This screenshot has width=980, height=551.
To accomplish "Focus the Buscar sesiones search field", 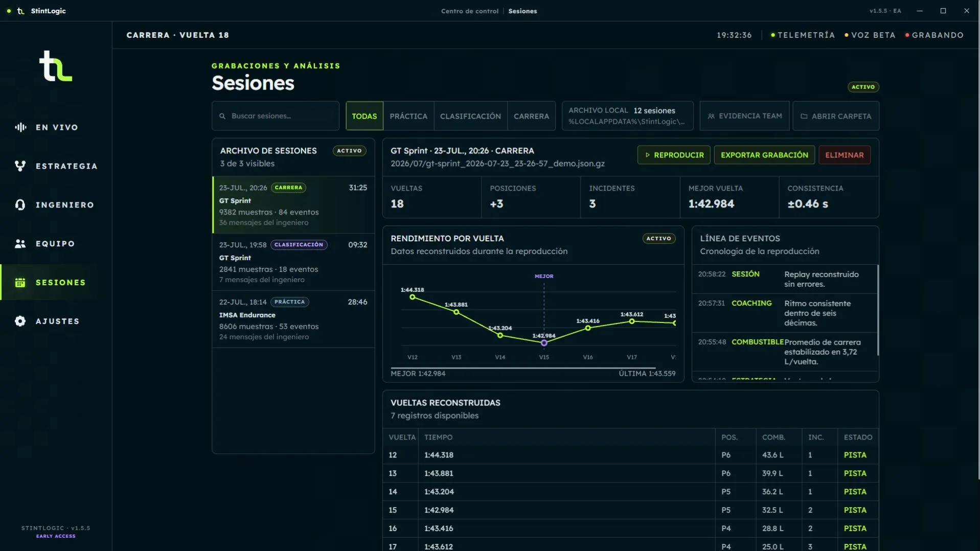I will [276, 116].
